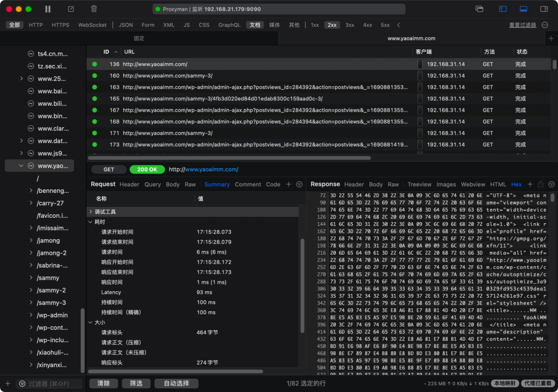Image resolution: width=558 pixels, height=392 pixels.
Task: Toggle the 4xx status filter
Action: tap(367, 25)
